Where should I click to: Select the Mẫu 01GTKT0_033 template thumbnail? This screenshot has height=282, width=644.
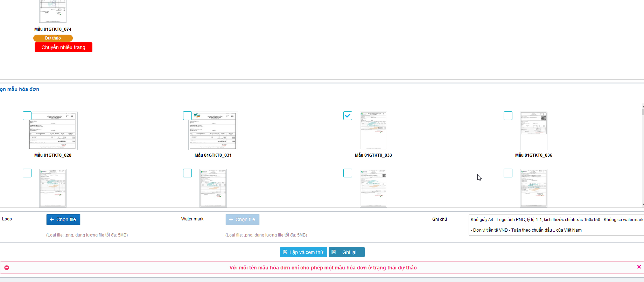373,131
